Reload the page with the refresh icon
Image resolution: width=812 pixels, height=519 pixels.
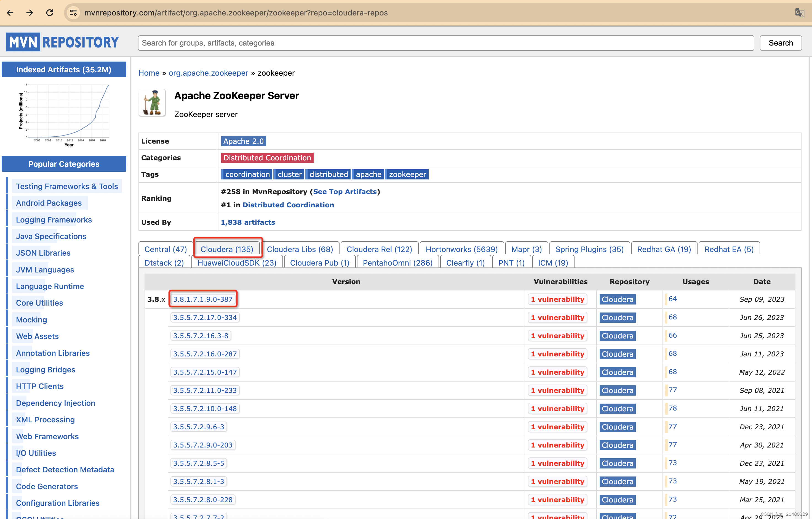click(x=50, y=13)
